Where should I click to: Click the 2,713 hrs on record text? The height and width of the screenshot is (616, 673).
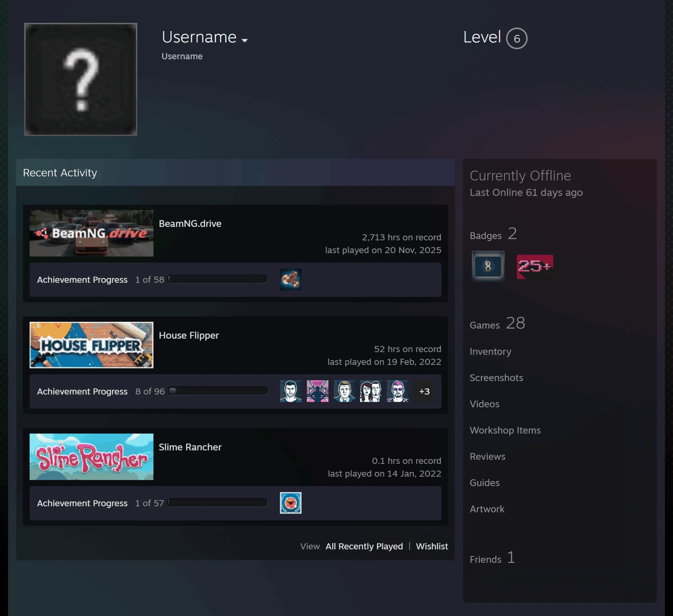pos(401,237)
